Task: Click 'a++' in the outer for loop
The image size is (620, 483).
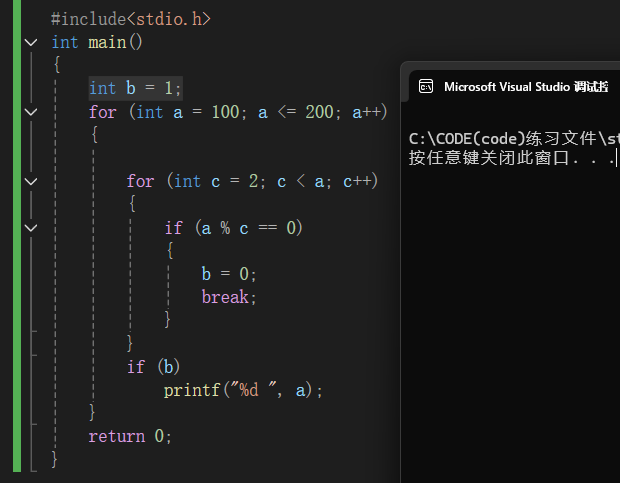Action: click(366, 112)
